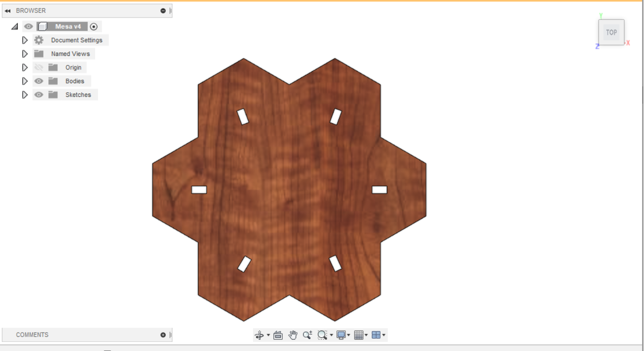Hide the Sketches folder

point(39,95)
